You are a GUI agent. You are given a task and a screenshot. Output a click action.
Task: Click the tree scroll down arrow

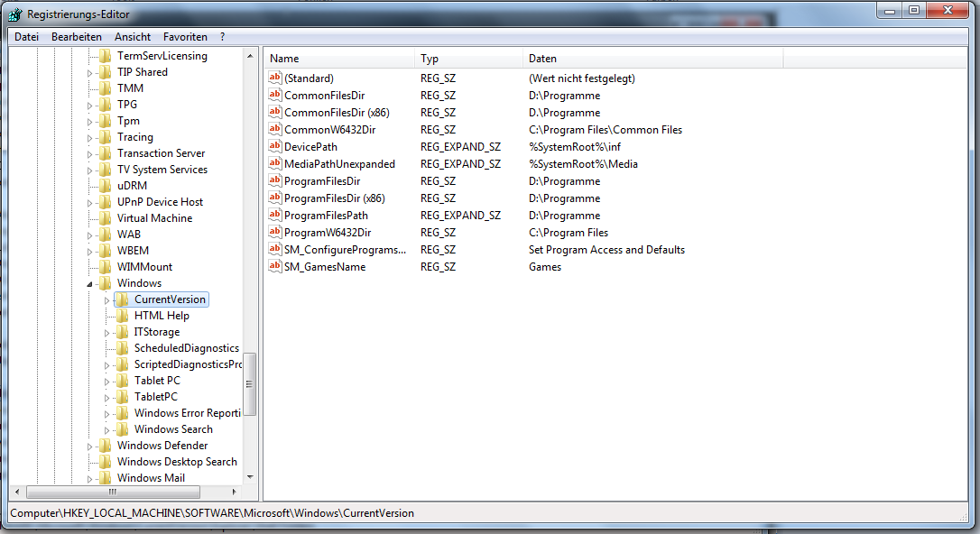250,477
